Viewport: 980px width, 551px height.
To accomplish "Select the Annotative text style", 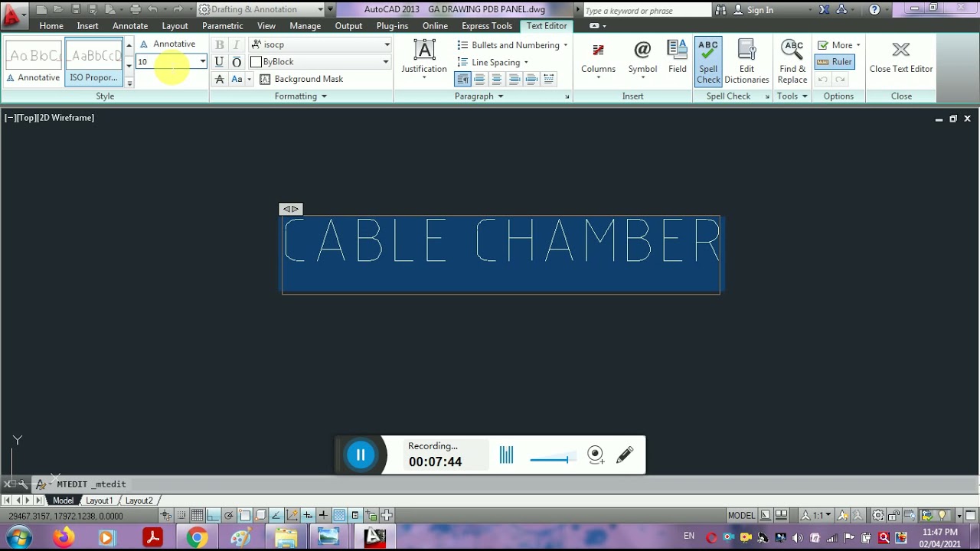I will (x=33, y=61).
